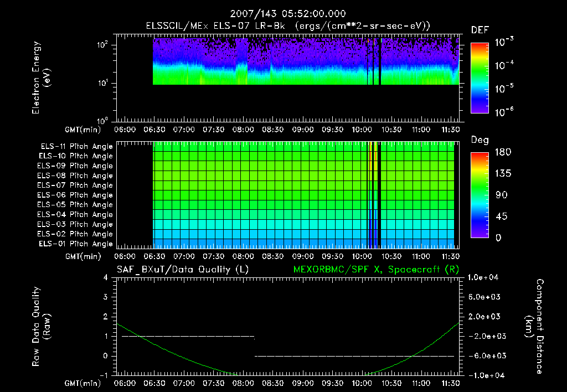Click the plot timestamp title 2007/143 05:52:00.000
The image size is (567, 392).
288,14
